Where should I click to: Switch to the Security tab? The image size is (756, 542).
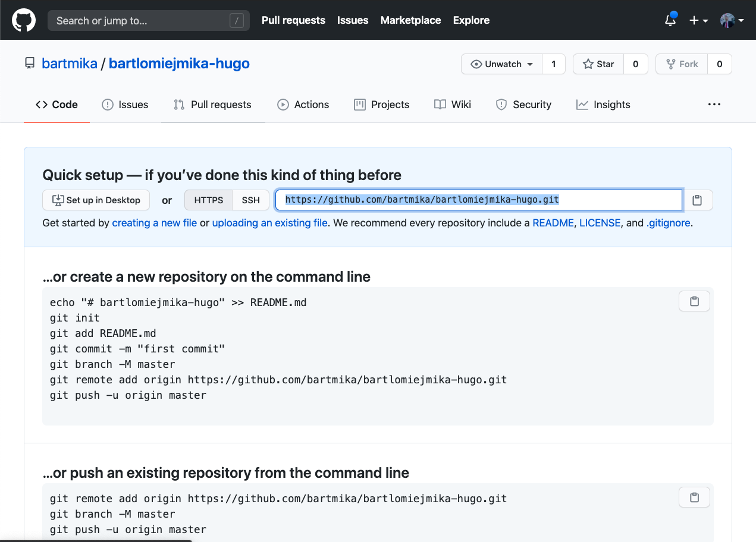pos(523,105)
